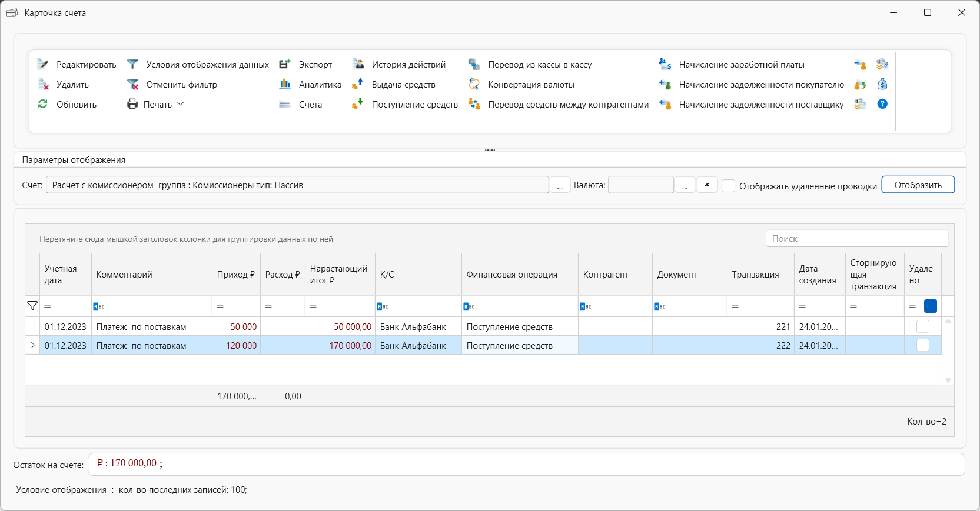
Task: Click the blue help question mark icon
Action: (882, 104)
